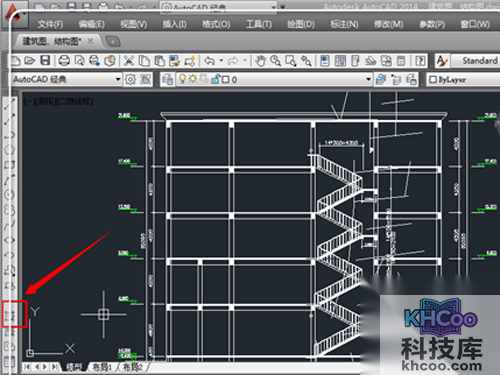Toggle layer 0 on/off lightbulb
The width and height of the screenshot is (500, 375).
tap(182, 79)
